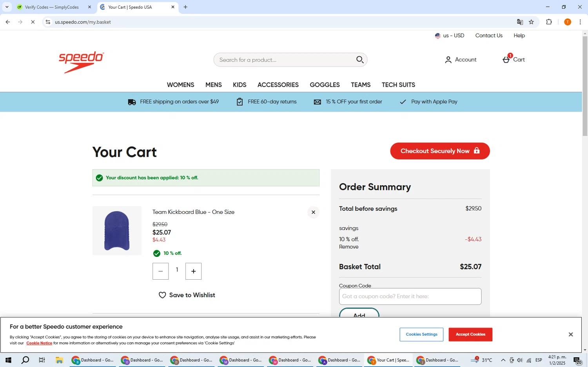
Task: Click the Coupon Code input field
Action: tap(410, 296)
